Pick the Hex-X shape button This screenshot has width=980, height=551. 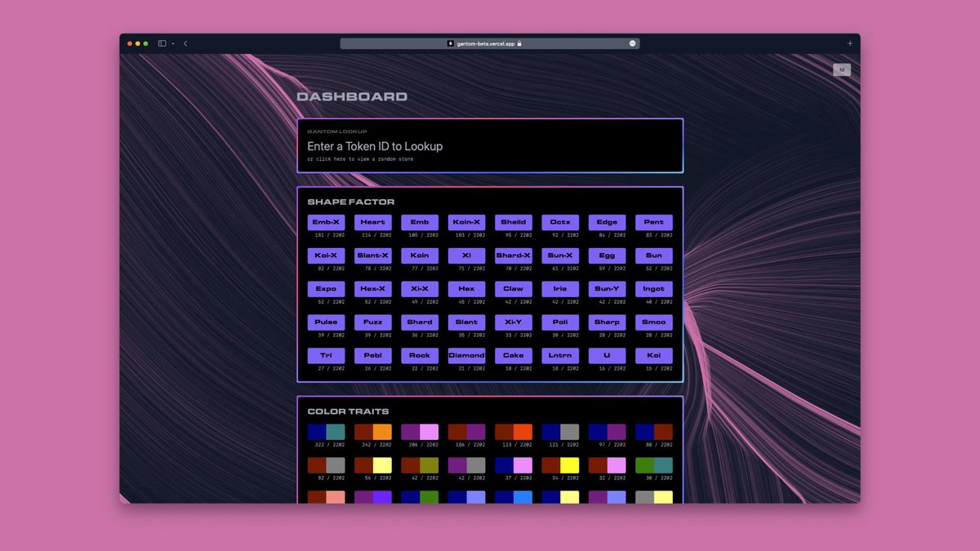coord(372,289)
